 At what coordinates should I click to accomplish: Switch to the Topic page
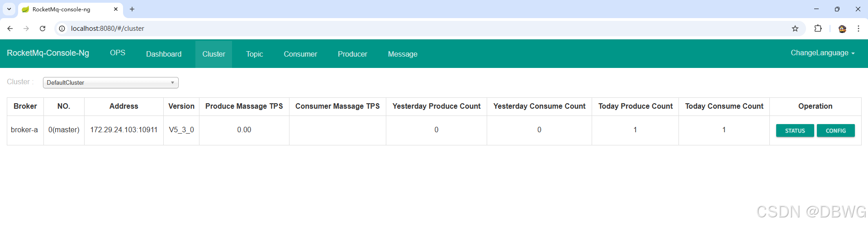click(255, 54)
